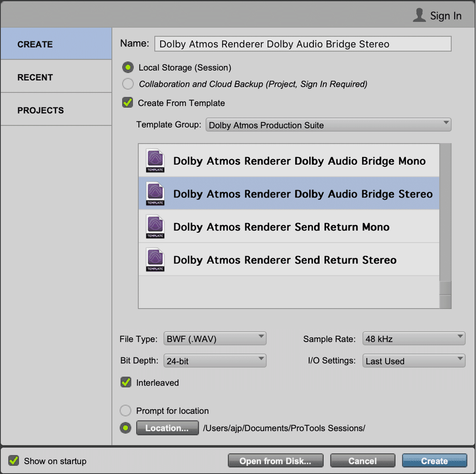Click the Sign In user silhouette icon
The height and width of the screenshot is (474, 476).
[x=420, y=15]
